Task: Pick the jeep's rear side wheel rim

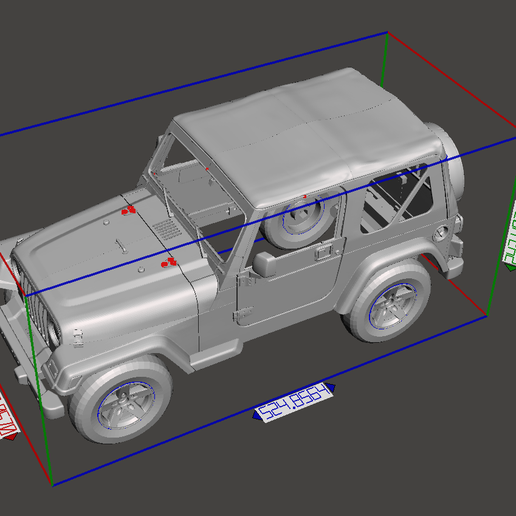Action: (x=393, y=306)
